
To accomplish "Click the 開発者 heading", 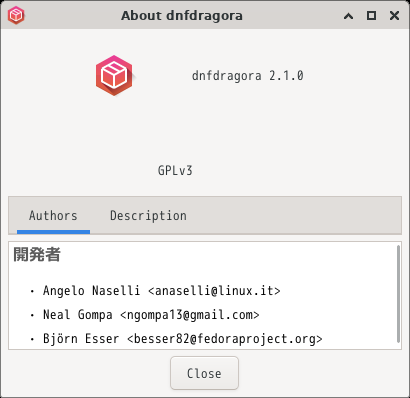I will point(37,255).
